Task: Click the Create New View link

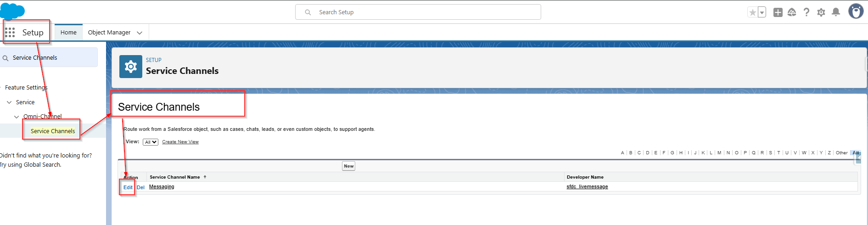Action: pos(180,142)
